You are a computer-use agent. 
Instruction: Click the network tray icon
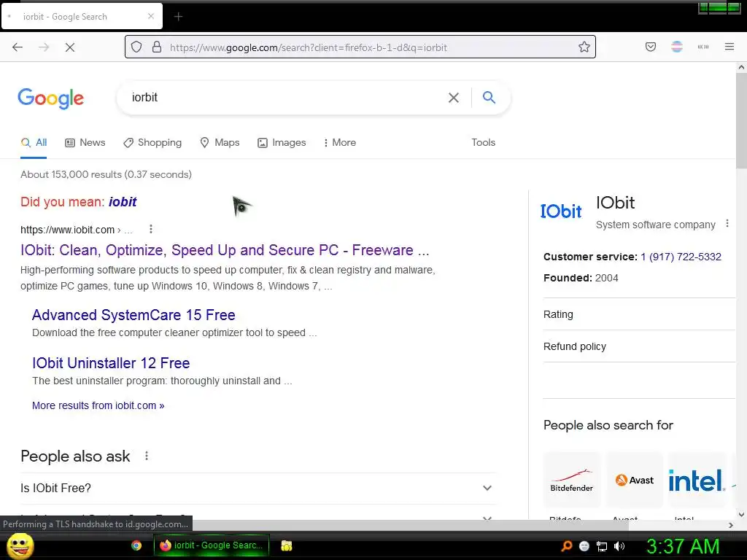(x=602, y=546)
